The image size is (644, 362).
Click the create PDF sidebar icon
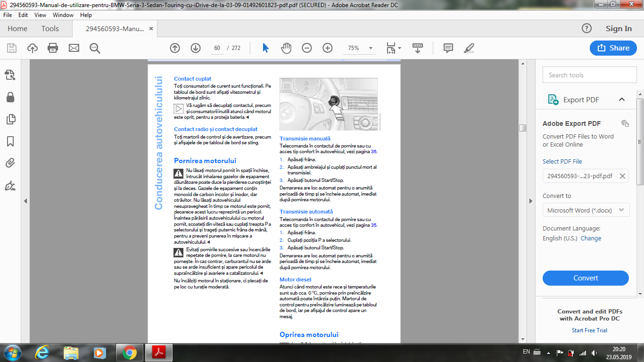[10, 74]
